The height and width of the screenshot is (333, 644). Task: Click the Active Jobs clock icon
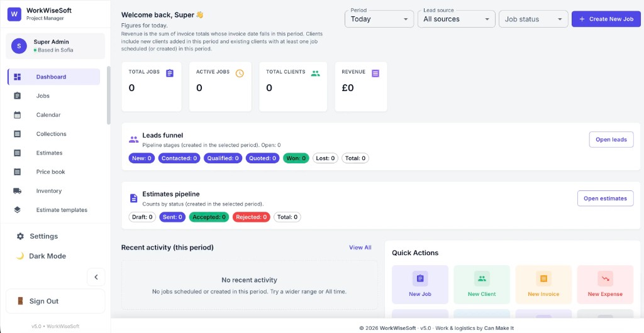coord(240,73)
